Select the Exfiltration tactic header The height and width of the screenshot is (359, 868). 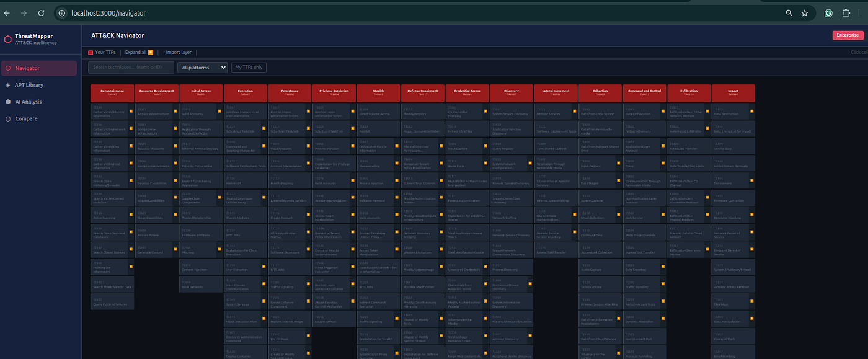click(x=689, y=92)
